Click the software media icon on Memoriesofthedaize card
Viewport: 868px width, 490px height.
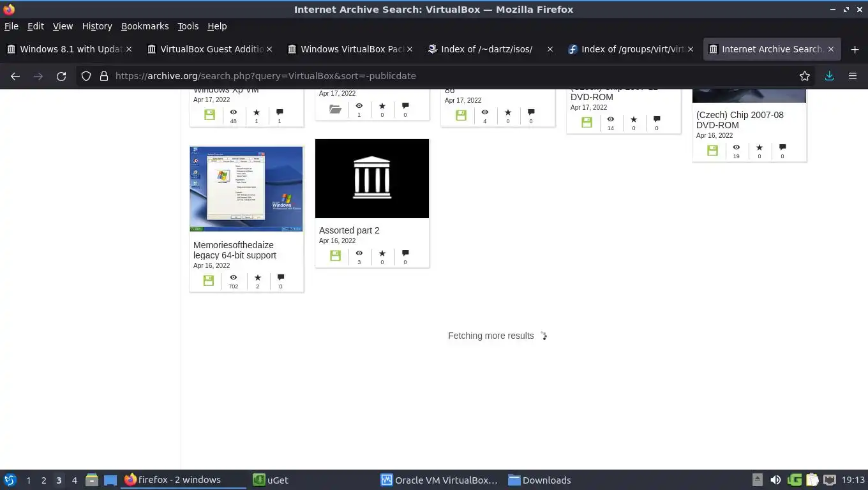(209, 281)
